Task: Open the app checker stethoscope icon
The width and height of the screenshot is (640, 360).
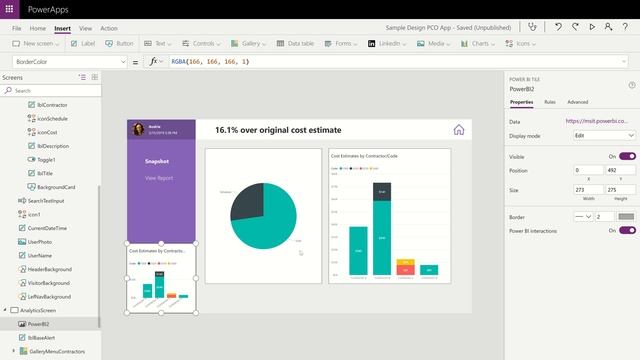Action: tap(532, 27)
